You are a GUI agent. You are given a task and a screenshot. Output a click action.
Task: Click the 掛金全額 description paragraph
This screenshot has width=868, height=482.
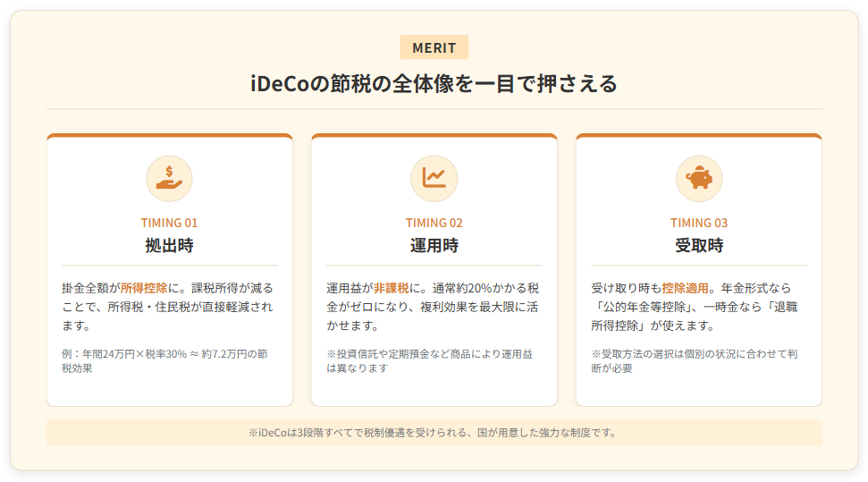pyautogui.click(x=168, y=307)
